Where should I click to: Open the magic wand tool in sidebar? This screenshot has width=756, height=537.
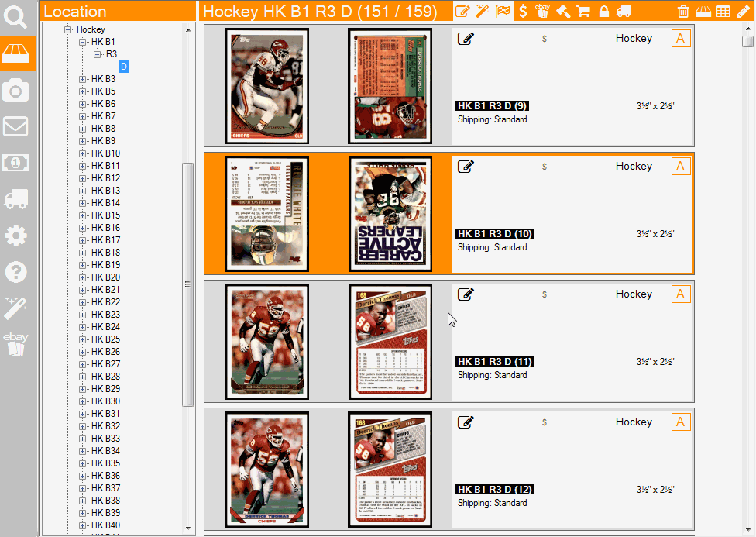tap(15, 308)
